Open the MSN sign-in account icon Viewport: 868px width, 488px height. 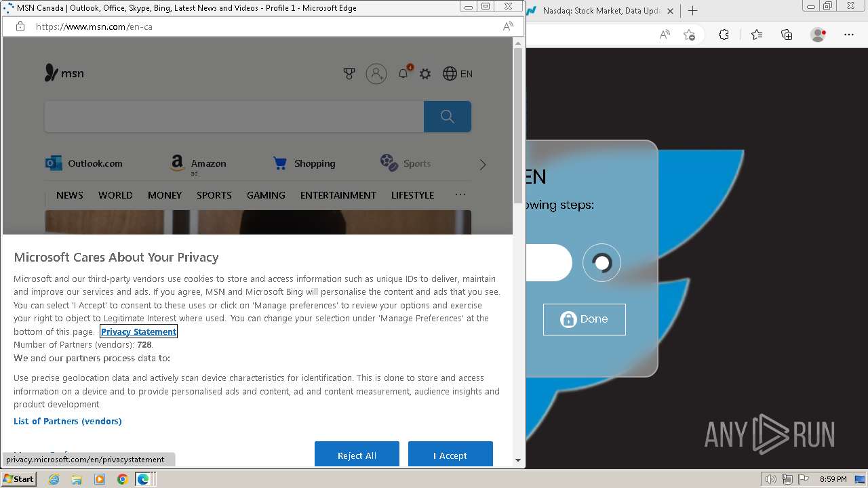(376, 74)
